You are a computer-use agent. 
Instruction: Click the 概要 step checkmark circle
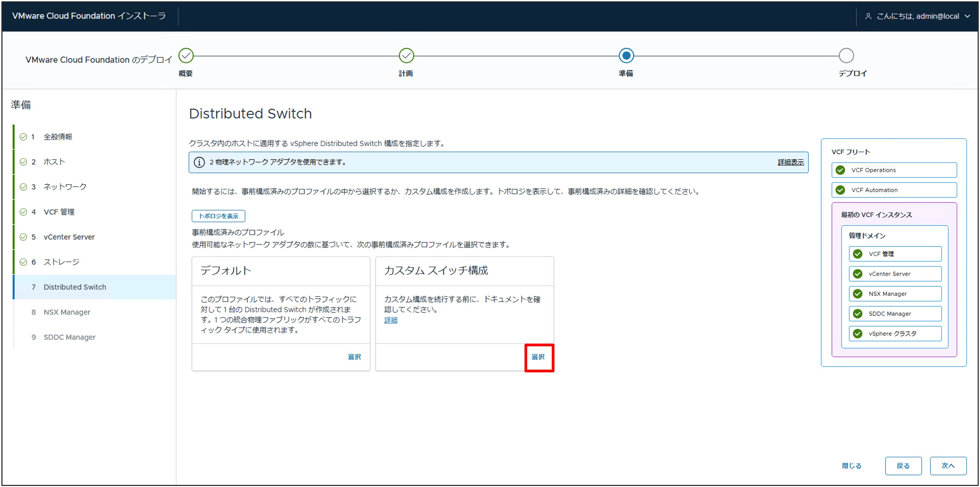[x=186, y=55]
